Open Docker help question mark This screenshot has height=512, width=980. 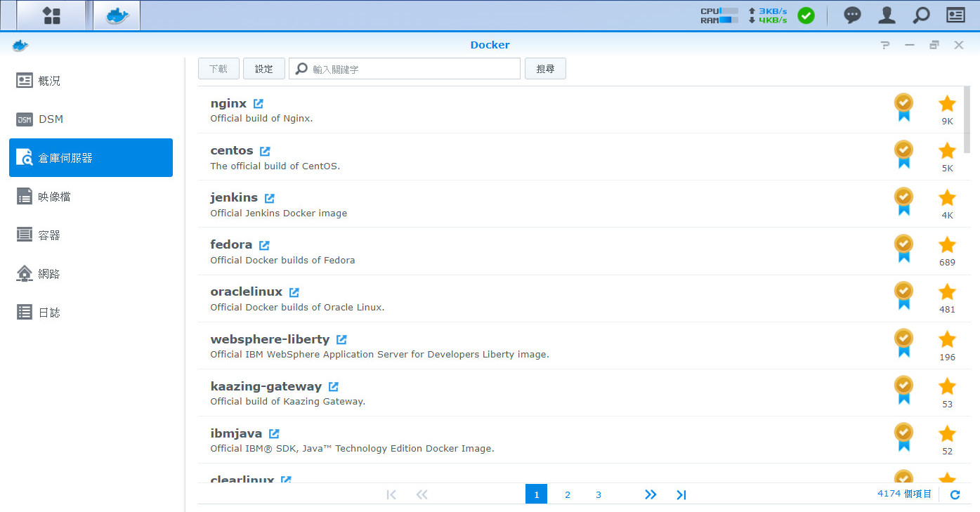click(x=885, y=45)
